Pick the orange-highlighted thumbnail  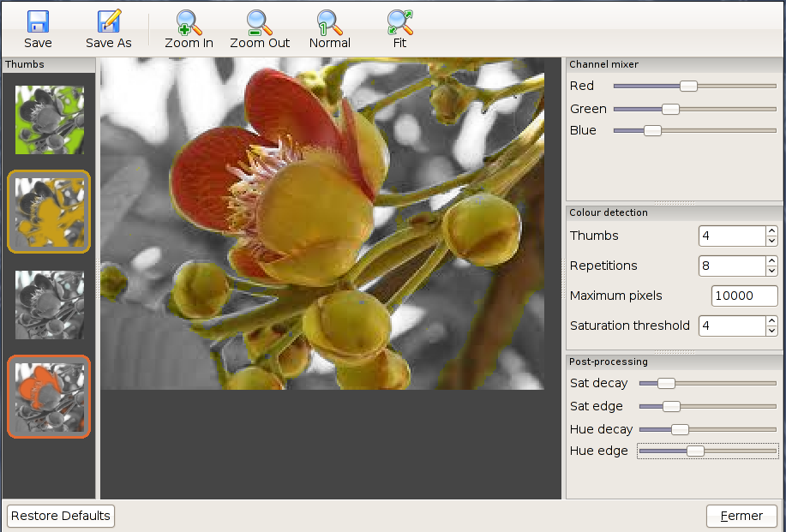[49, 396]
